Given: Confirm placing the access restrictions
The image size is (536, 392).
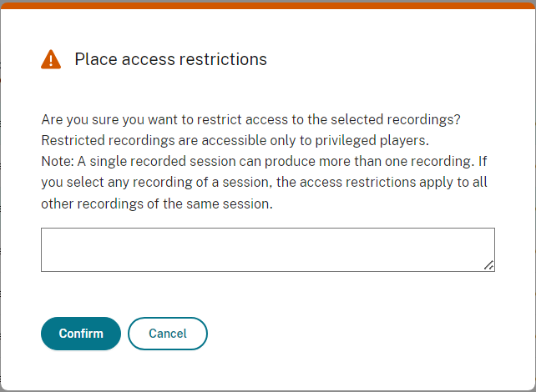Looking at the screenshot, I should click(x=81, y=334).
